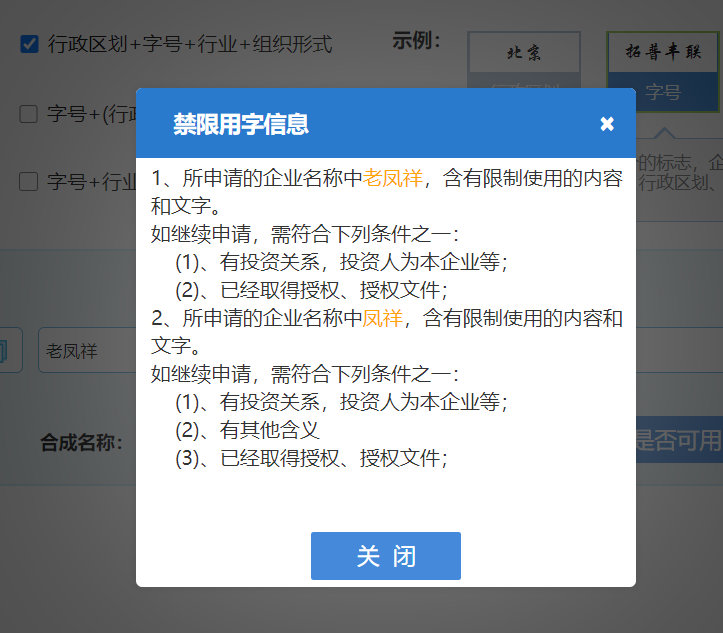Click the 字号 label under 拓普丰联
Viewport: 723px width, 633px height.
coord(662,92)
